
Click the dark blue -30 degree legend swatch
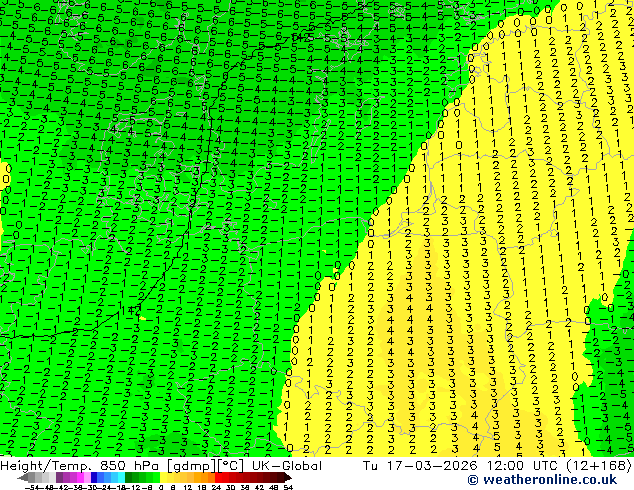[94, 477]
